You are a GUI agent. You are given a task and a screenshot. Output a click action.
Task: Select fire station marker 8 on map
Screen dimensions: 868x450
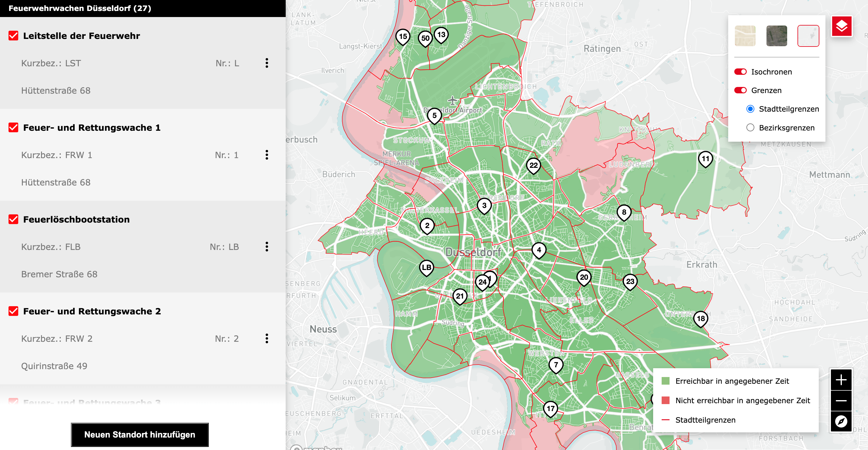click(x=624, y=213)
